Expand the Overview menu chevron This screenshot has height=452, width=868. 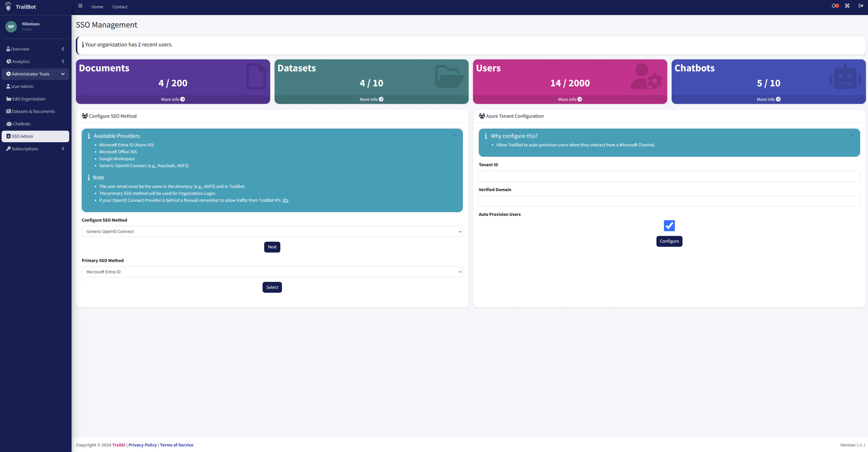point(63,49)
